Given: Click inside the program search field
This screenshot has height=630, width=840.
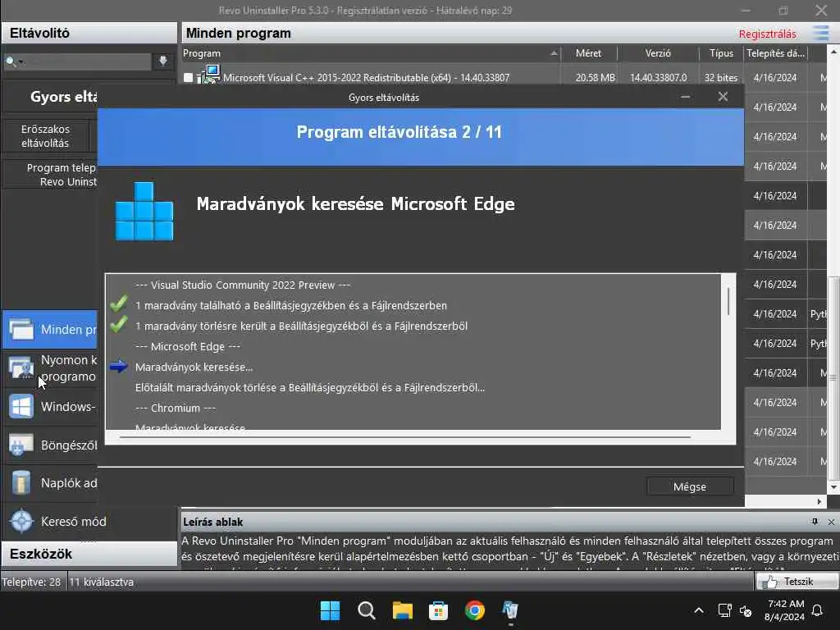Looking at the screenshot, I should click(87, 62).
